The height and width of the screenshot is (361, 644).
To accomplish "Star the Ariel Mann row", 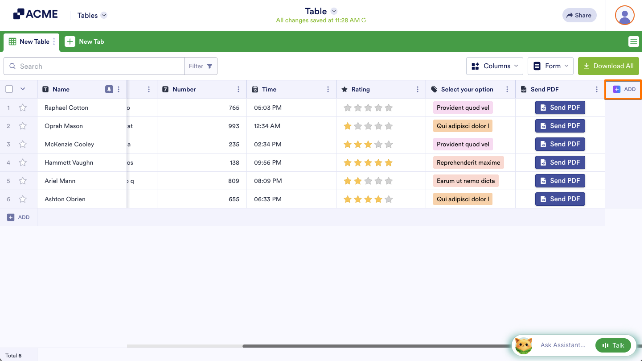I will [23, 181].
